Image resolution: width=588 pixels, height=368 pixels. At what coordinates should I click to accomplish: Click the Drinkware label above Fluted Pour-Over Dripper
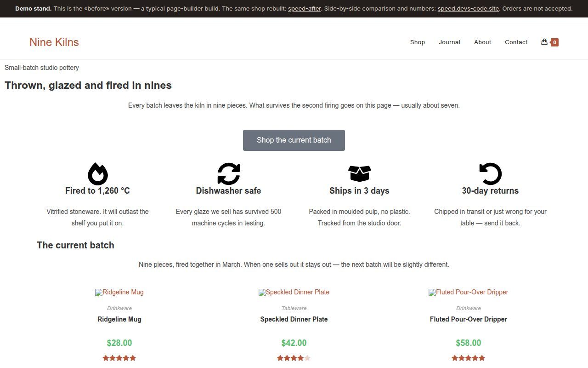pos(469,308)
